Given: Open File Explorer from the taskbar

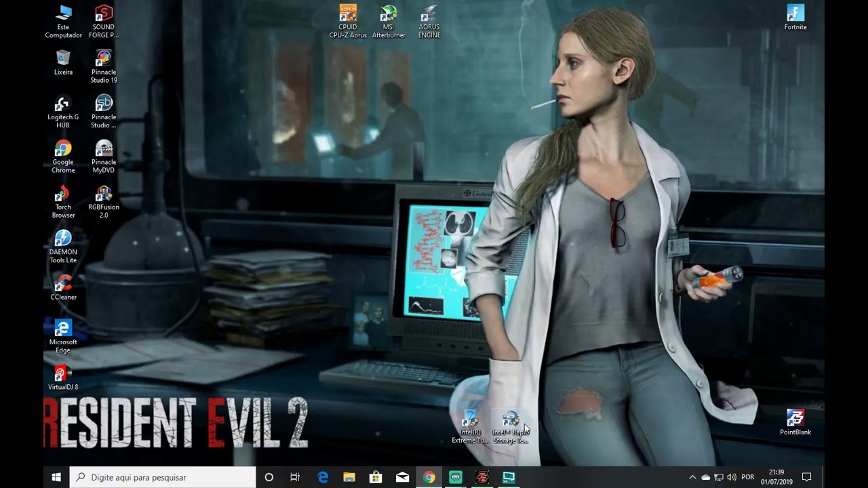Looking at the screenshot, I should tap(349, 477).
